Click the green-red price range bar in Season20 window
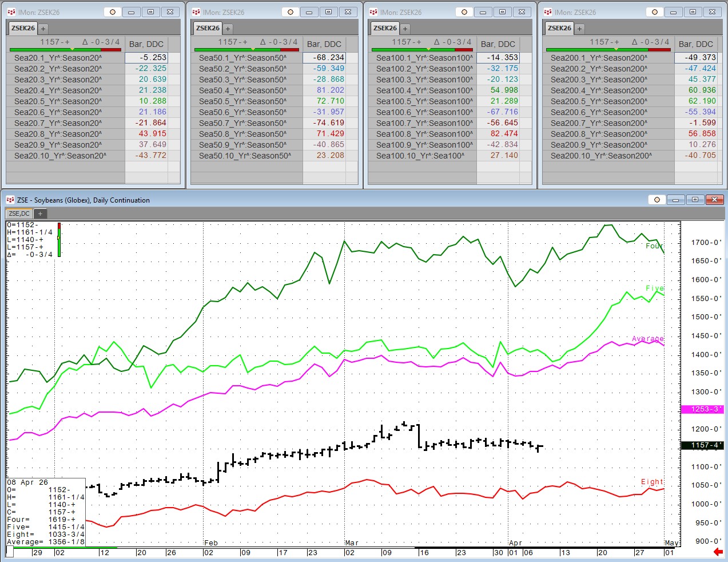Image resolution: width=728 pixels, height=562 pixels. [x=66, y=50]
